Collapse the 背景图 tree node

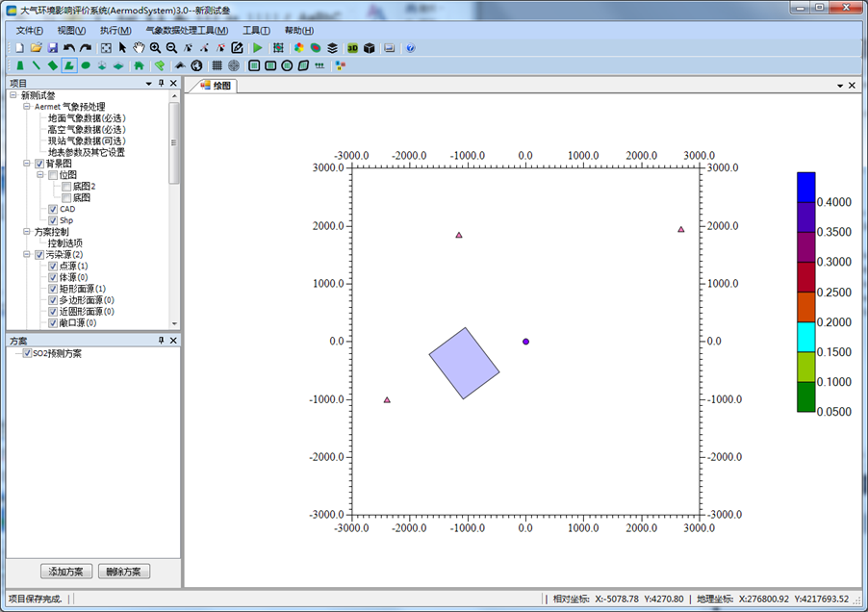click(x=27, y=164)
